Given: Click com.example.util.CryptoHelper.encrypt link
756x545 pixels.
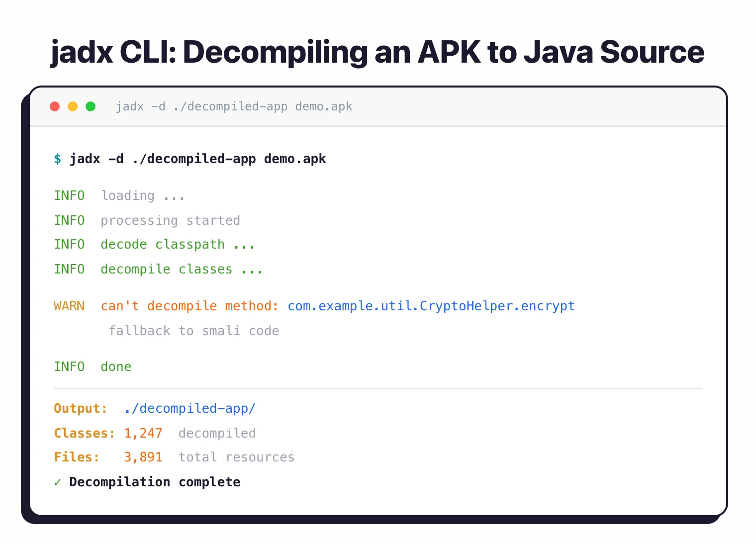Looking at the screenshot, I should click(x=431, y=306).
